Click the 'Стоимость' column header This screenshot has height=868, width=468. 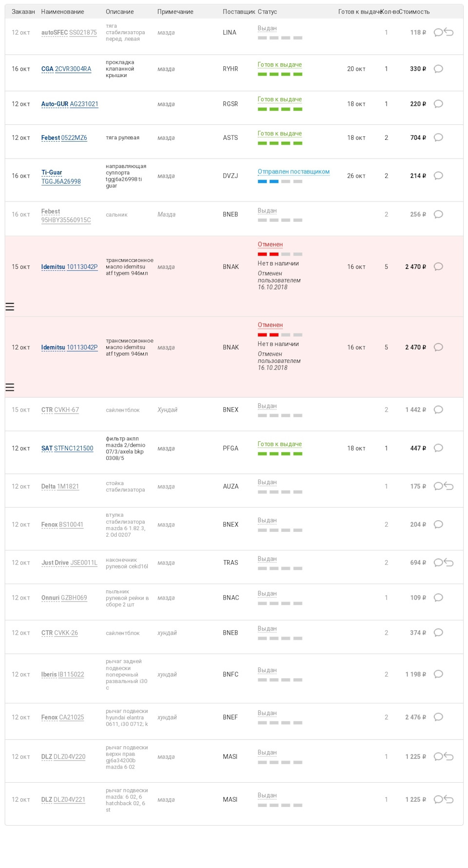click(x=414, y=12)
